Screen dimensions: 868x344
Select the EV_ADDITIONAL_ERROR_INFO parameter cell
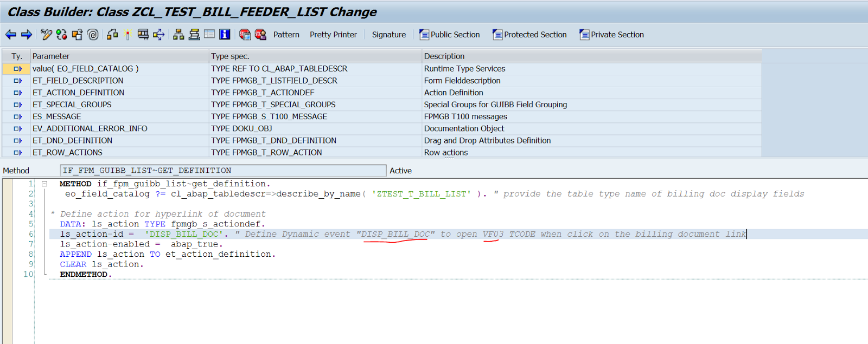pyautogui.click(x=120, y=128)
